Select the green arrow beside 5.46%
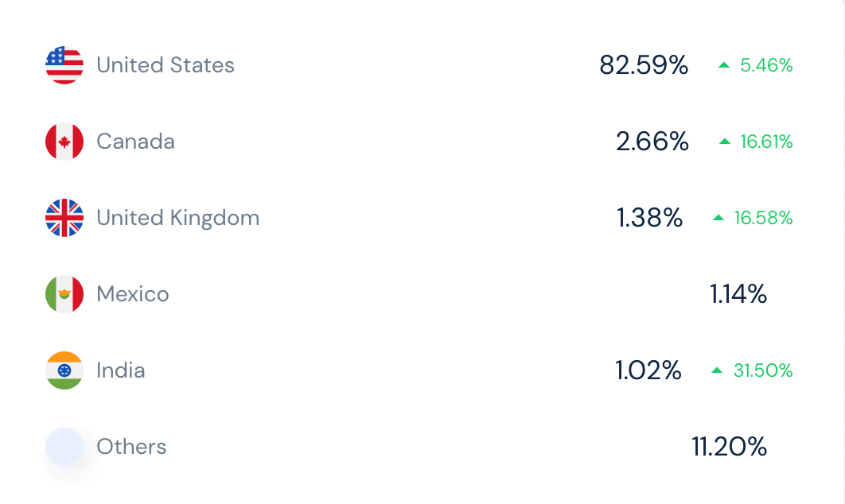The height and width of the screenshot is (504, 845). pos(724,65)
